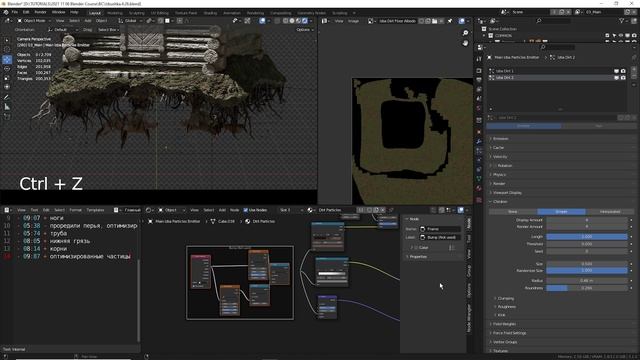Adjust the Roundness slider

click(587, 288)
